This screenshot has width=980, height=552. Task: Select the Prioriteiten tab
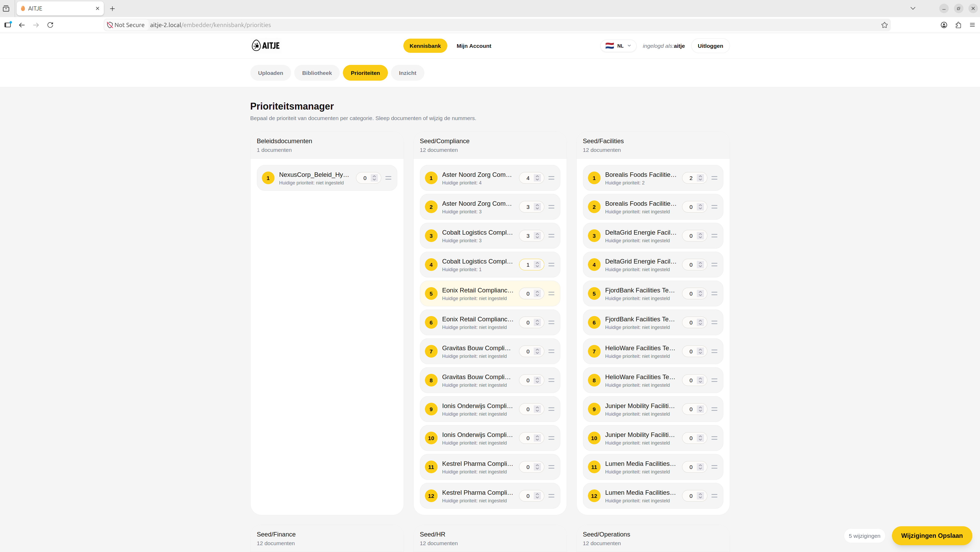[365, 73]
